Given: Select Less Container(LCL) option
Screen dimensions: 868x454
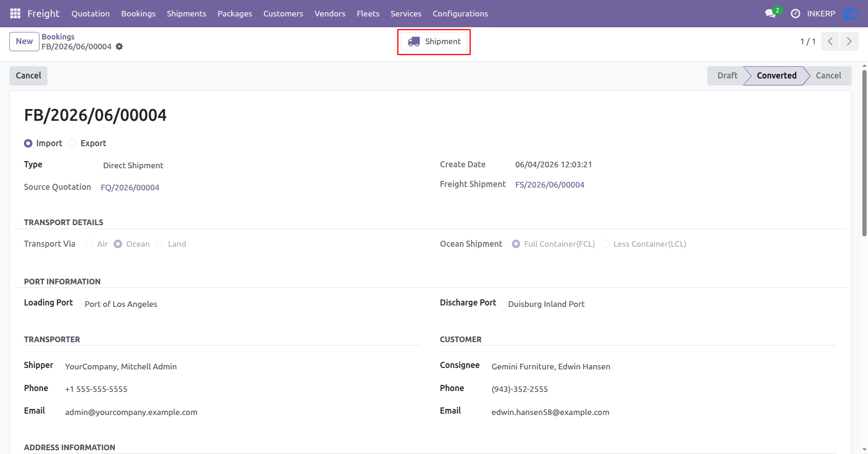Looking at the screenshot, I should coord(605,244).
